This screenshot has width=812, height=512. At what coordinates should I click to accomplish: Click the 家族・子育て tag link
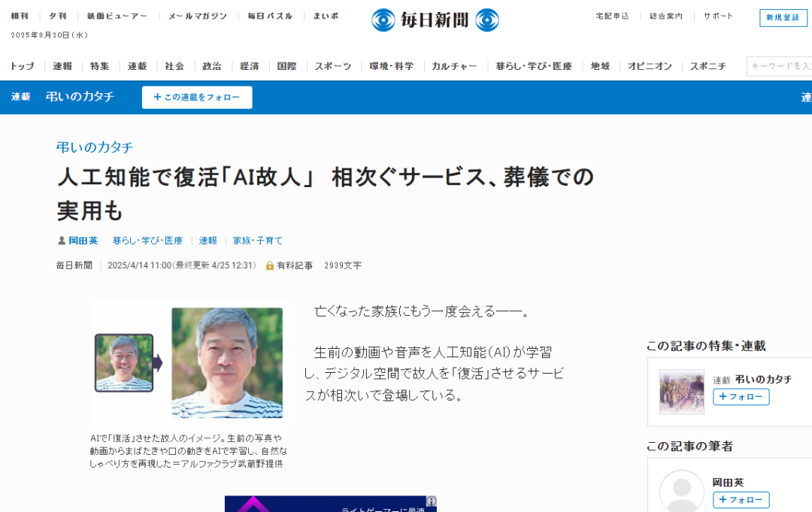pyautogui.click(x=258, y=241)
